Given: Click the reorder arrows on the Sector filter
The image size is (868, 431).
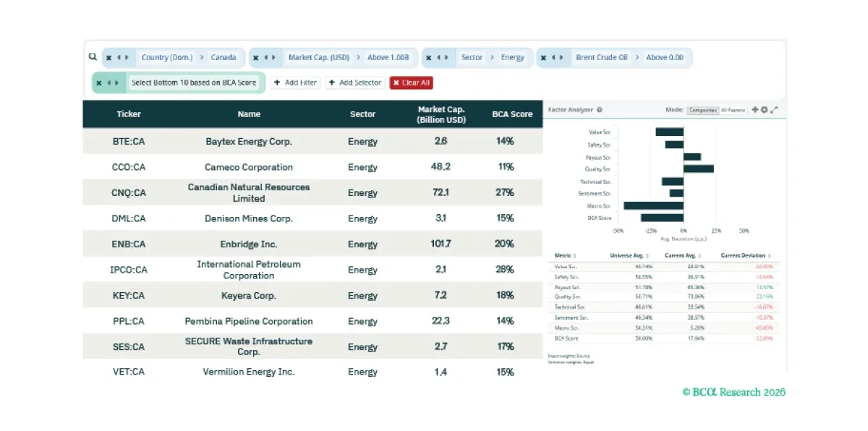Looking at the screenshot, I should [x=442, y=58].
